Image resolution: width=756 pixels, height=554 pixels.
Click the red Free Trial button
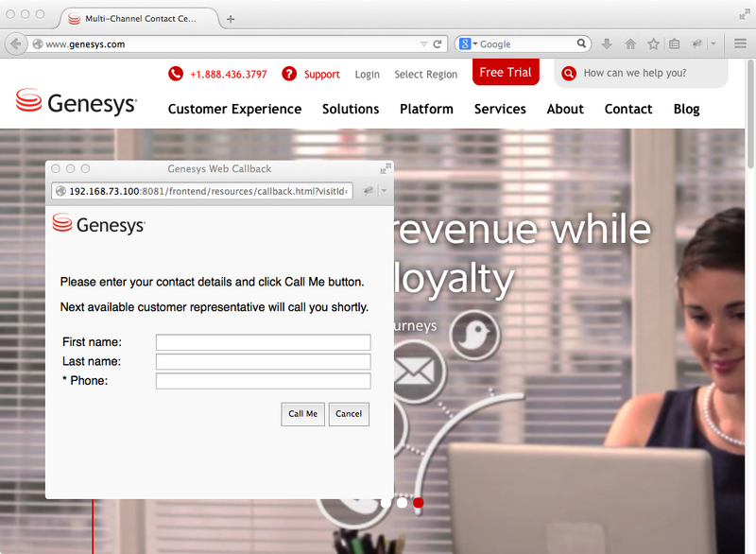[506, 72]
